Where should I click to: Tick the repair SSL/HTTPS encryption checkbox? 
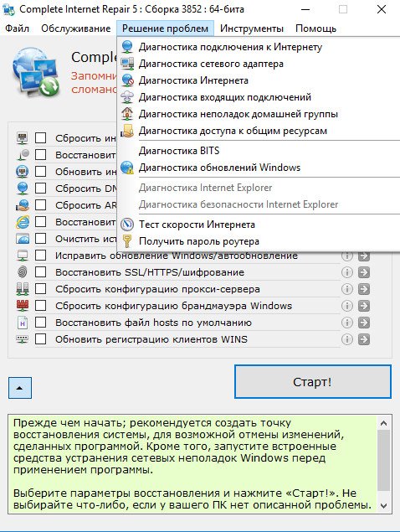(x=41, y=272)
